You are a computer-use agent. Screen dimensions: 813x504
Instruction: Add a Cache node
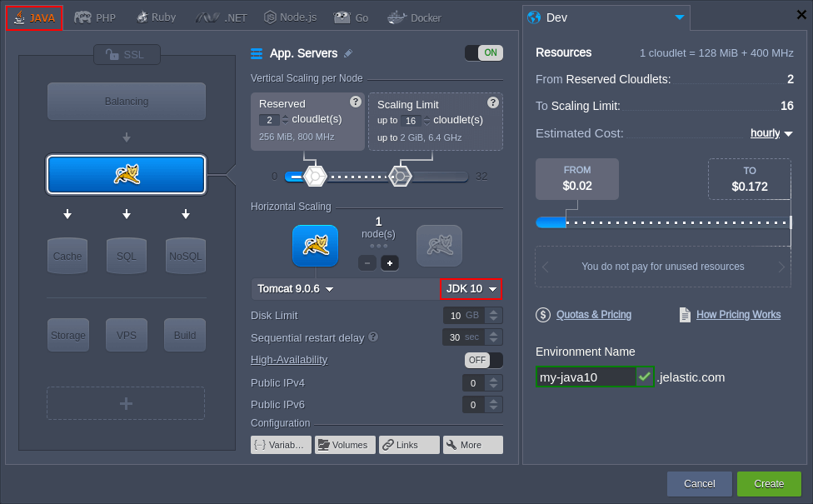point(67,256)
